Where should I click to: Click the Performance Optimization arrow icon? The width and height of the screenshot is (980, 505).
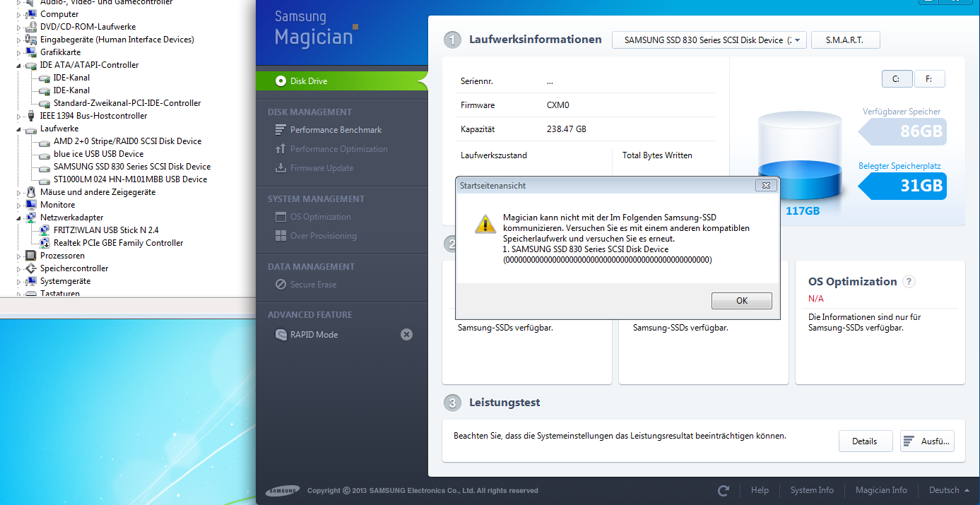[x=280, y=149]
